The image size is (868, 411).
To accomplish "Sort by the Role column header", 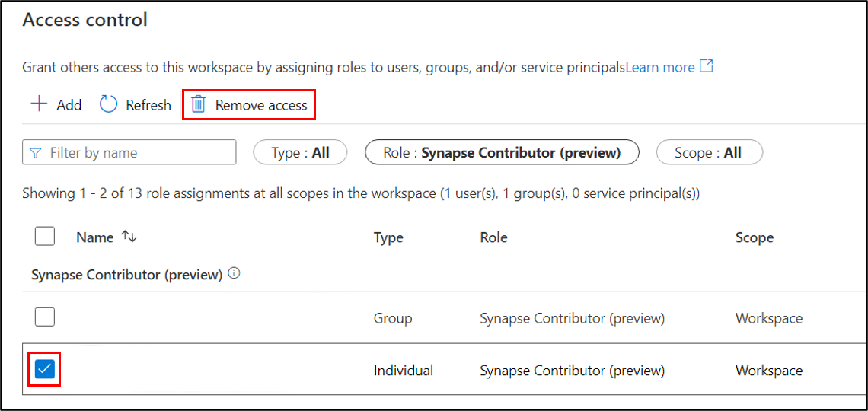I will pyautogui.click(x=493, y=237).
